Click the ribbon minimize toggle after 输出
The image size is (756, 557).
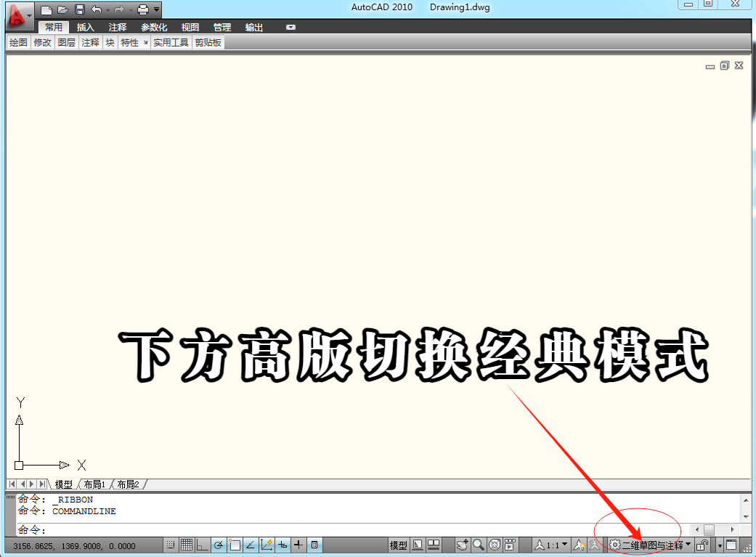(x=290, y=28)
